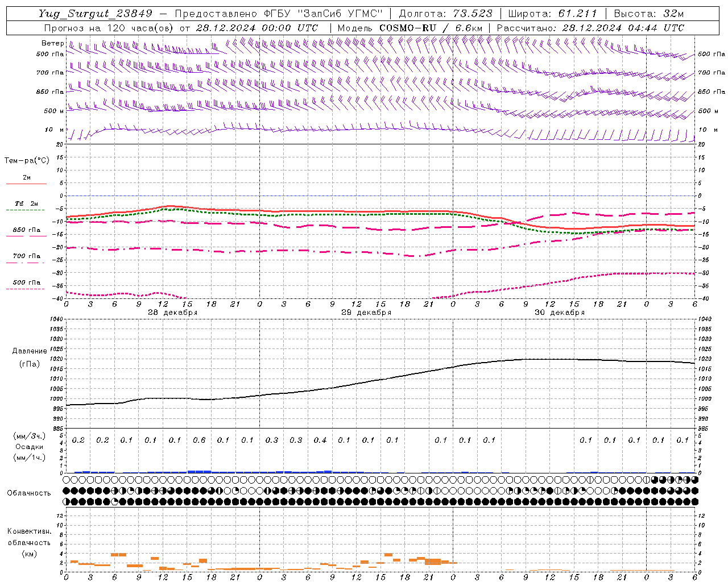Click the Тем-ра(°C) axis title
This screenshot has width=728, height=582.
tap(27, 160)
